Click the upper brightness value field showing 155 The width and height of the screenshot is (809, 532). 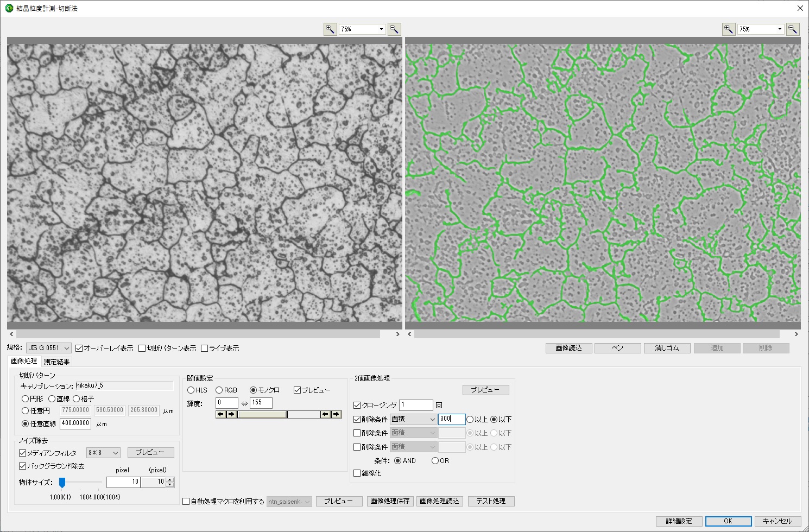click(261, 403)
